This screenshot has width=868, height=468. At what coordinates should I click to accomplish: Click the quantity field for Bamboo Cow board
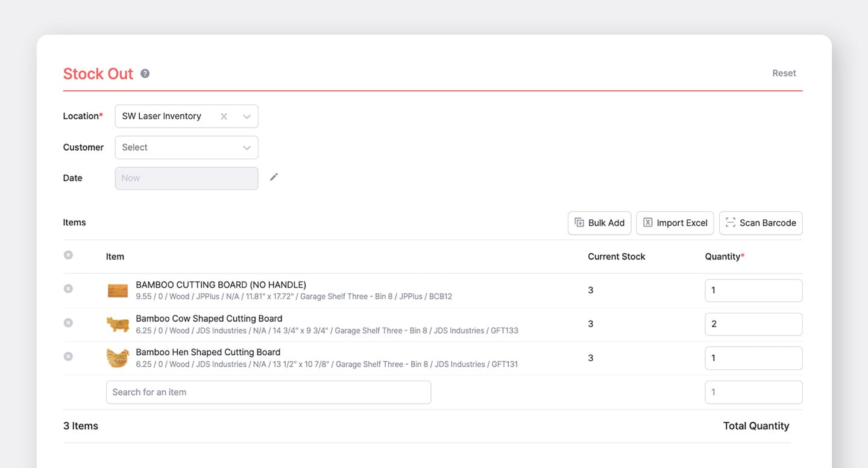[x=753, y=323]
